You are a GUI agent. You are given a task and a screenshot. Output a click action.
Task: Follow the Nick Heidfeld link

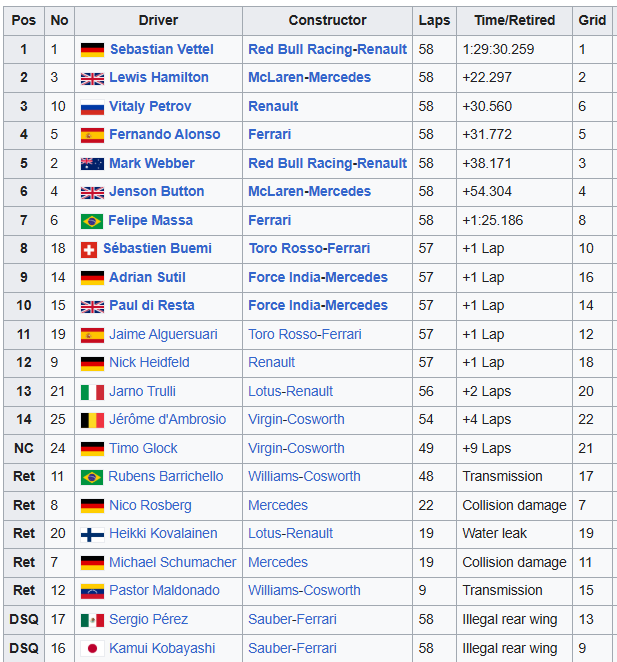(149, 362)
